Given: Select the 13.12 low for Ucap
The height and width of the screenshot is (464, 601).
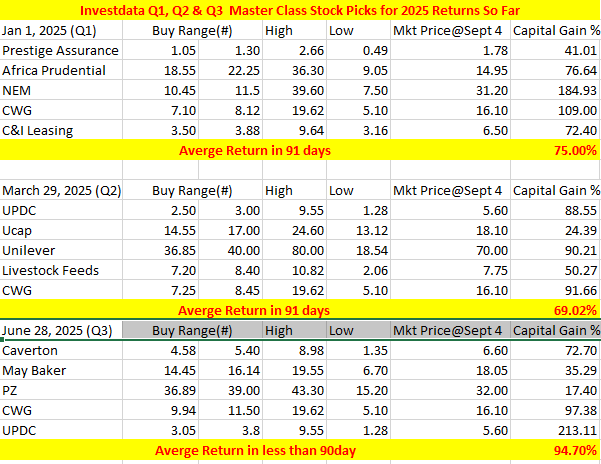Looking at the screenshot, I should (358, 230).
